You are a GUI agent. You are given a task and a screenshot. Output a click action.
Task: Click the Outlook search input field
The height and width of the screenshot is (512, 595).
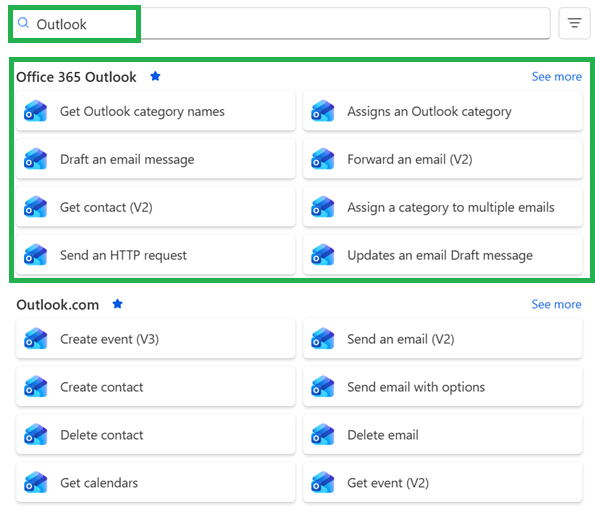(281, 24)
